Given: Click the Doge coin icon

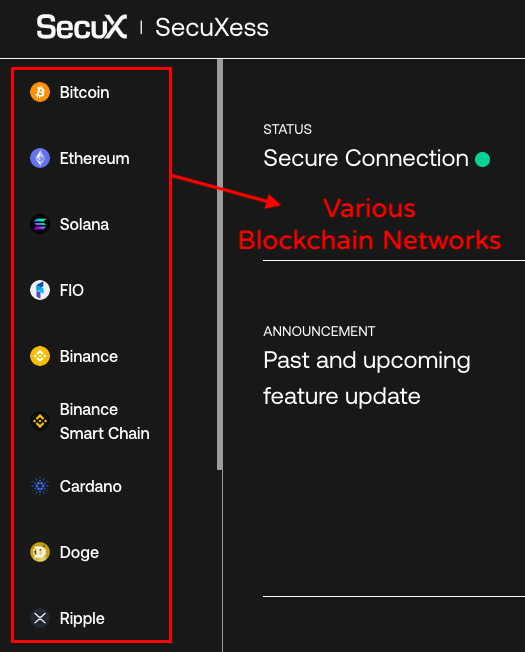Looking at the screenshot, I should click(x=40, y=552).
